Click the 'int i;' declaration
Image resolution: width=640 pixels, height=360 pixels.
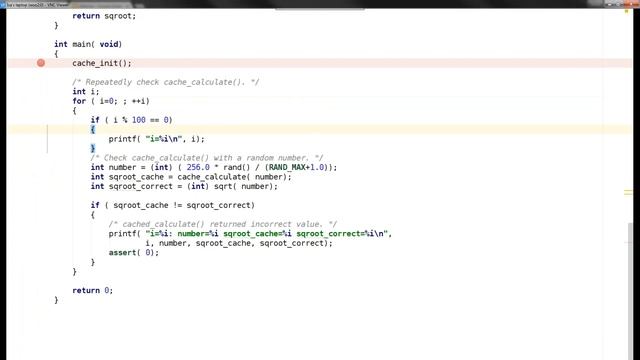(x=86, y=91)
